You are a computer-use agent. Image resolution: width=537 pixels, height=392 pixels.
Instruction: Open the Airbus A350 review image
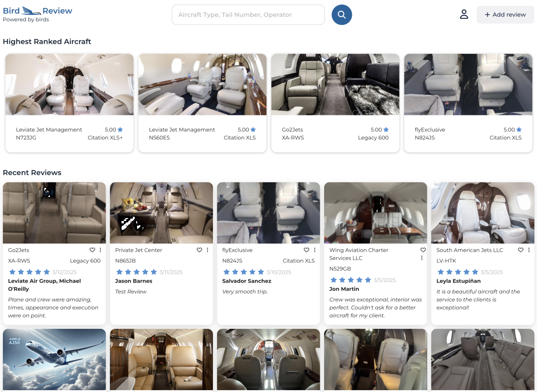coord(54,360)
